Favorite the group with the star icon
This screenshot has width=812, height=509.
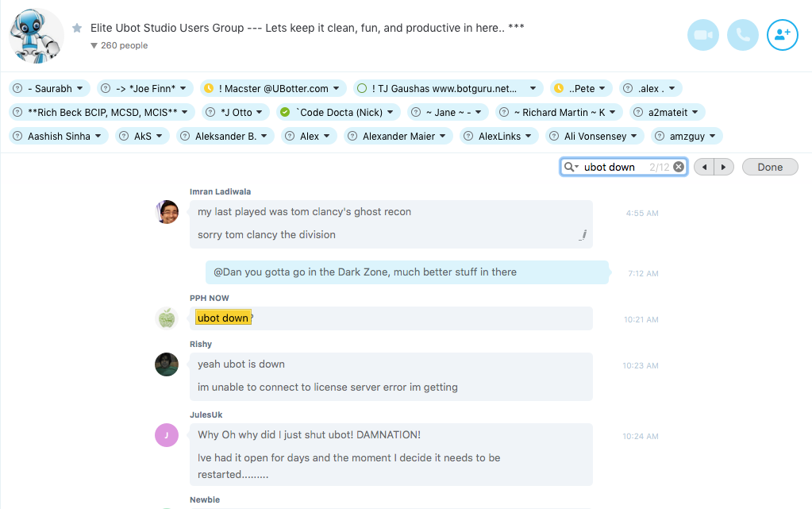pyautogui.click(x=77, y=28)
